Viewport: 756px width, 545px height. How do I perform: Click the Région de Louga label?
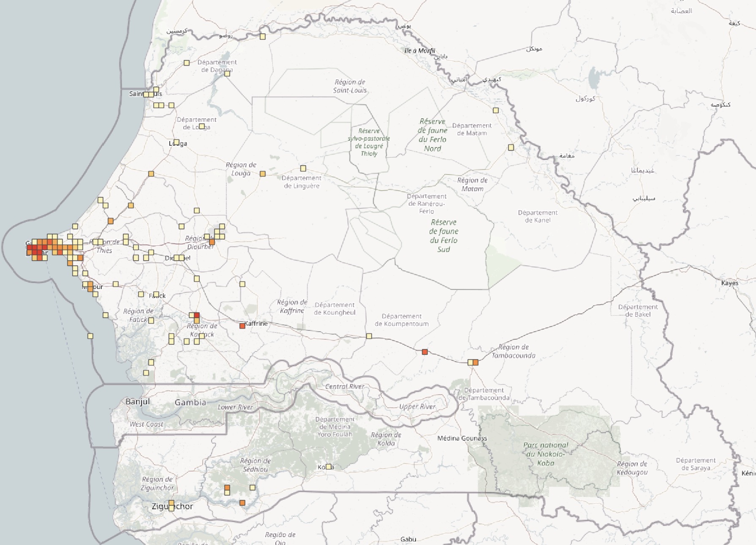[241, 169]
